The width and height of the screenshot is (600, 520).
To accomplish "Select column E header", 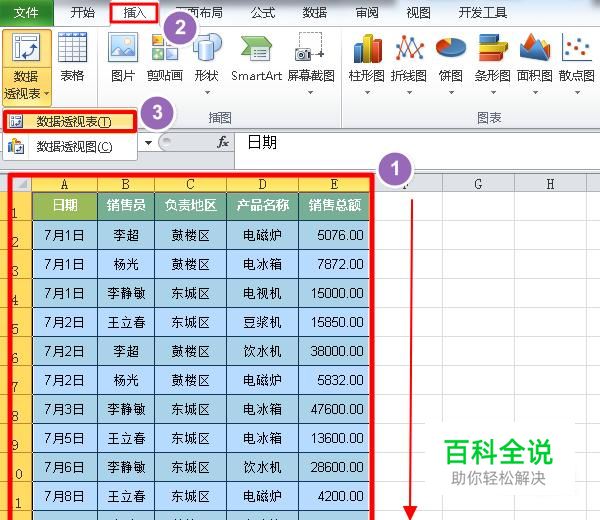I will tap(334, 184).
